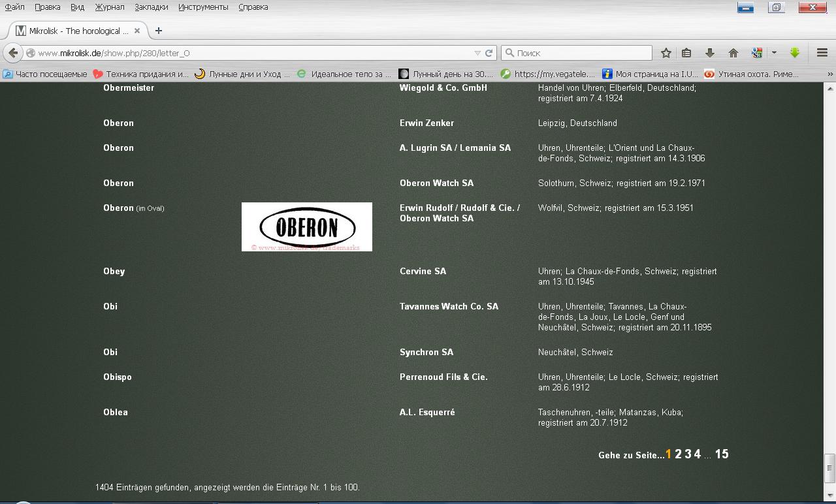
Task: Open the downloads arrow icon
Action: point(710,53)
